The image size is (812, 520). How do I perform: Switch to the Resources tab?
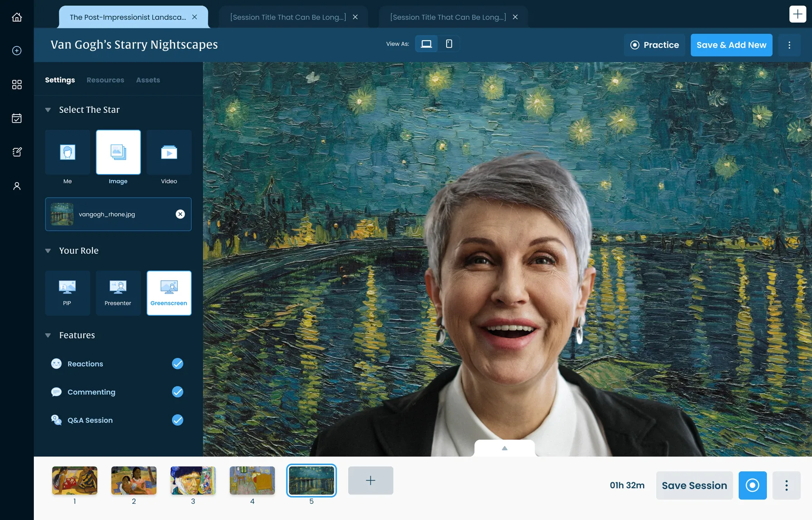[x=105, y=80]
